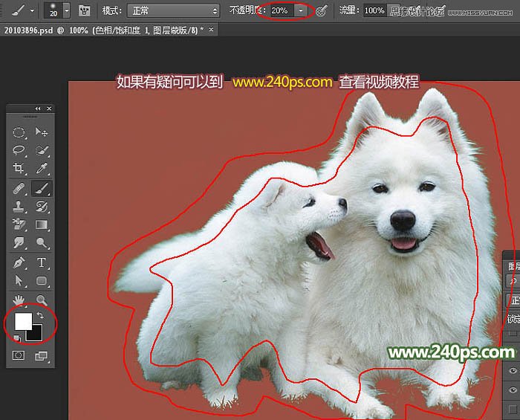The image size is (520, 420).
Task: Reset to default foreground and background colors
Action: (16, 339)
